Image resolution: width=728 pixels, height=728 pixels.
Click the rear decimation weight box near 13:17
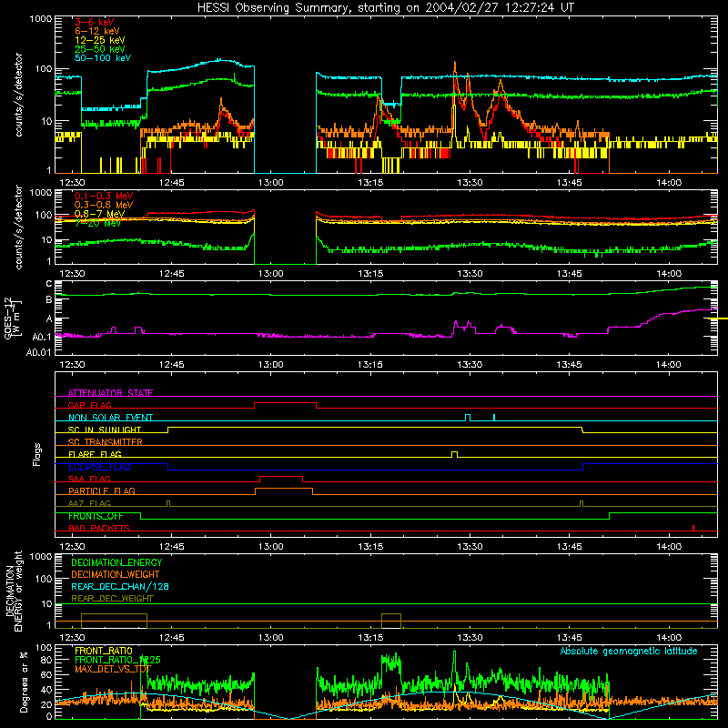[391, 621]
